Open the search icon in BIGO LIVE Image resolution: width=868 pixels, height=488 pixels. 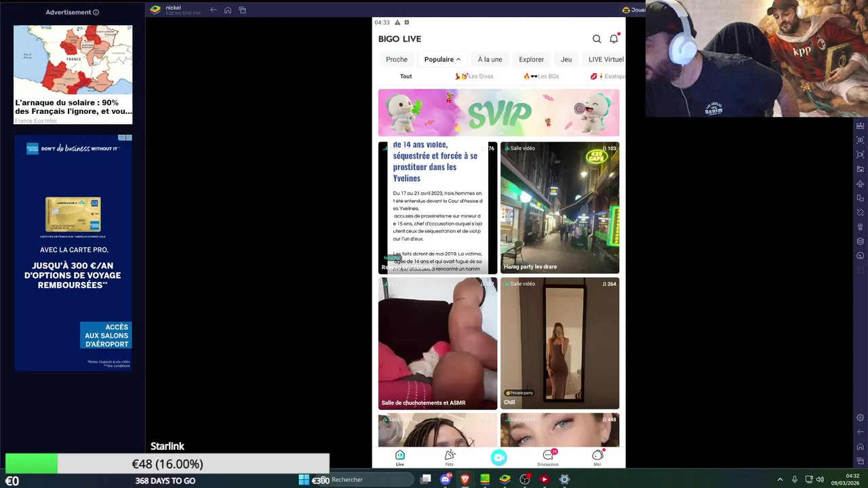pos(597,39)
